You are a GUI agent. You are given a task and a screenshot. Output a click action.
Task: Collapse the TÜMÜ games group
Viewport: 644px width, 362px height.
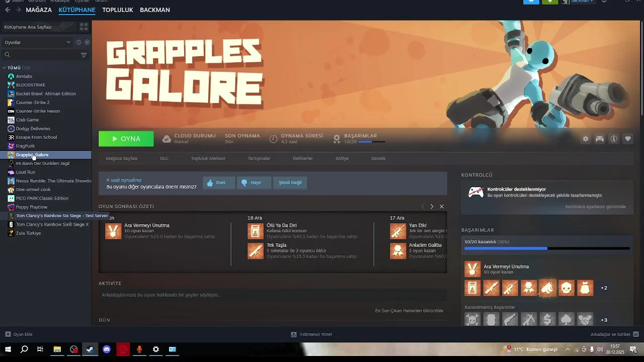tap(5, 67)
